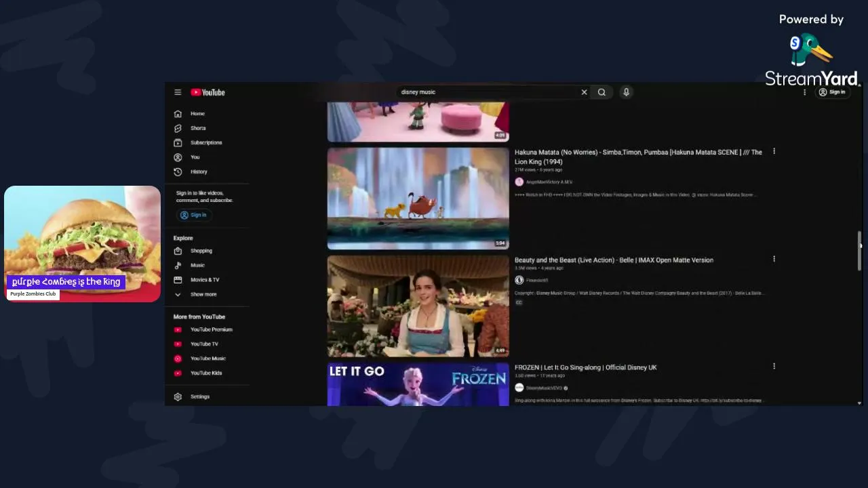Click the YouTube Premium icon
This screenshot has height=488, width=868.
(178, 329)
